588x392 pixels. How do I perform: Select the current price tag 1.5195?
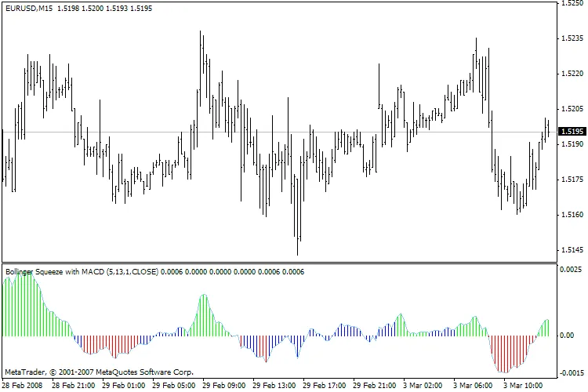click(570, 132)
